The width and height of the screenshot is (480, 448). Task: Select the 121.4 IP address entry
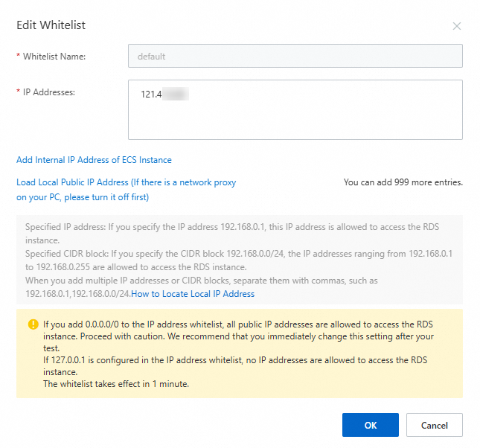[x=152, y=95]
